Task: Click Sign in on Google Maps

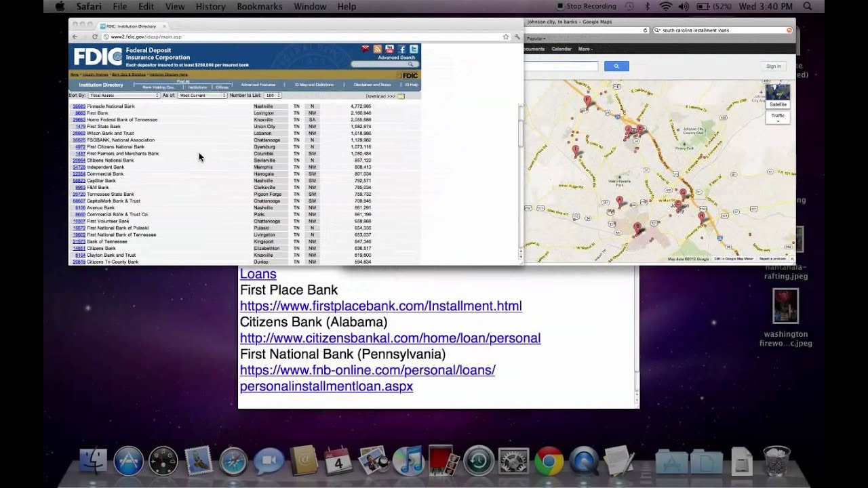Action: (x=774, y=66)
